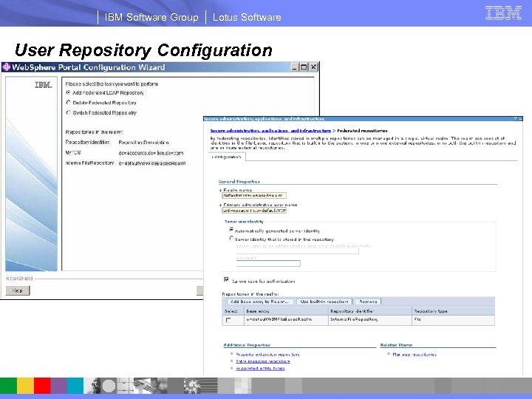The height and width of the screenshot is (399, 532).
Task: Click the Primary administrative user name field
Action: tap(254, 211)
